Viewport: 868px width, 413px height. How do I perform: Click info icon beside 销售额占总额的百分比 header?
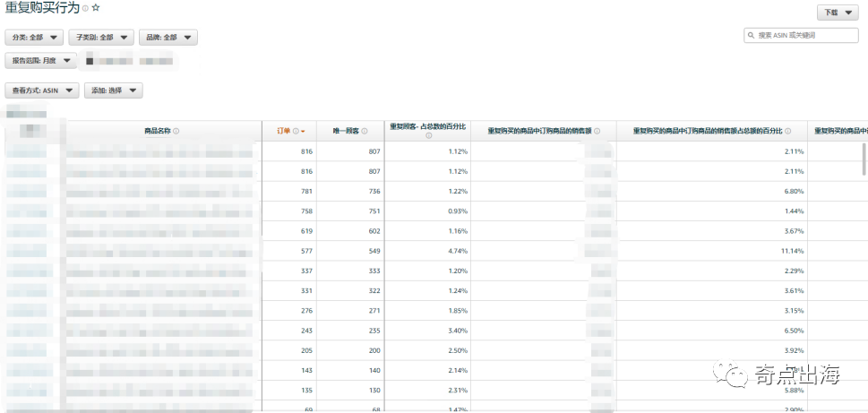click(x=787, y=131)
